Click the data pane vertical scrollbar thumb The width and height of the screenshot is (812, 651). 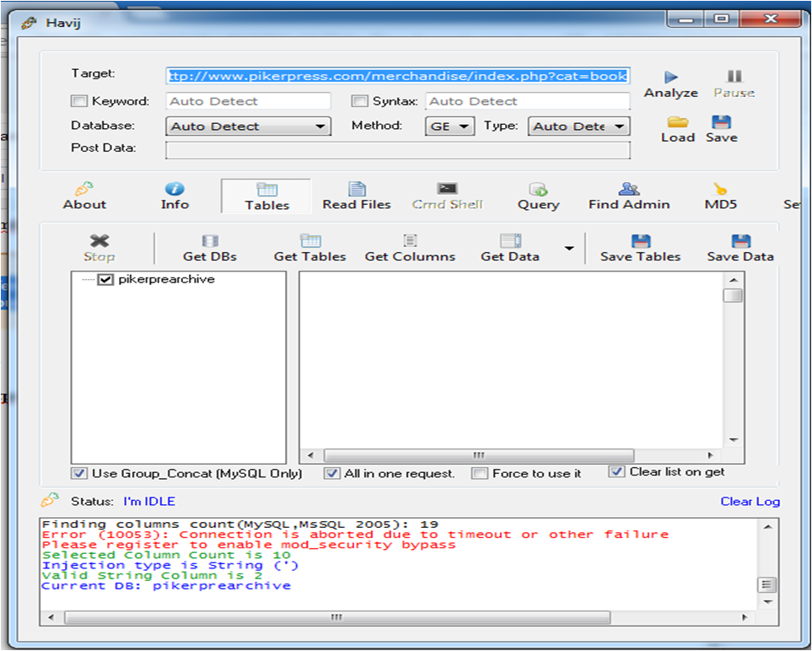point(733,296)
